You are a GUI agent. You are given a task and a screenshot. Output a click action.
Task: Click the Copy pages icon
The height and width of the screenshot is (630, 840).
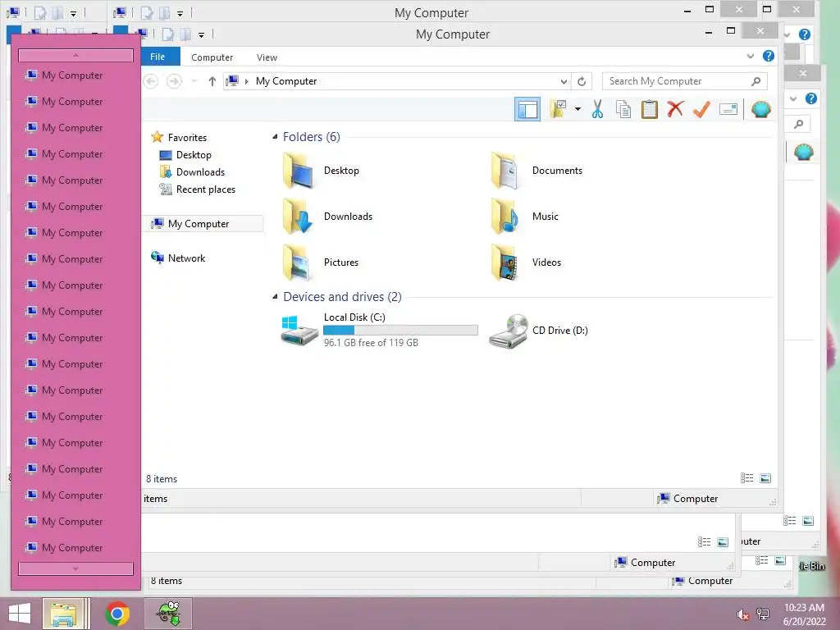click(x=623, y=109)
